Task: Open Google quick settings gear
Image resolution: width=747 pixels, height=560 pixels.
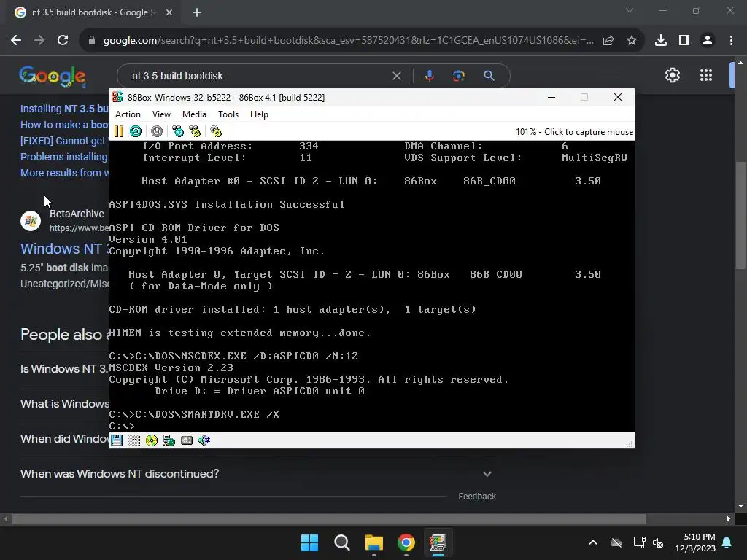Action: coord(672,75)
